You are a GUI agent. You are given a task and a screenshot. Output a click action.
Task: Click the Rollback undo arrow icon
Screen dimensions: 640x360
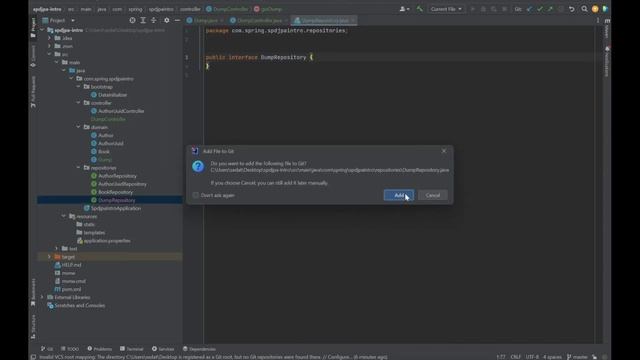click(571, 9)
